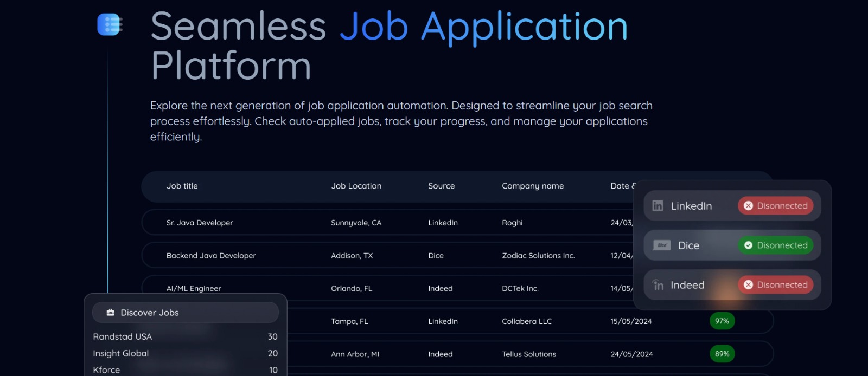Click the Job Location column header
868x376 pixels.
coord(356,186)
